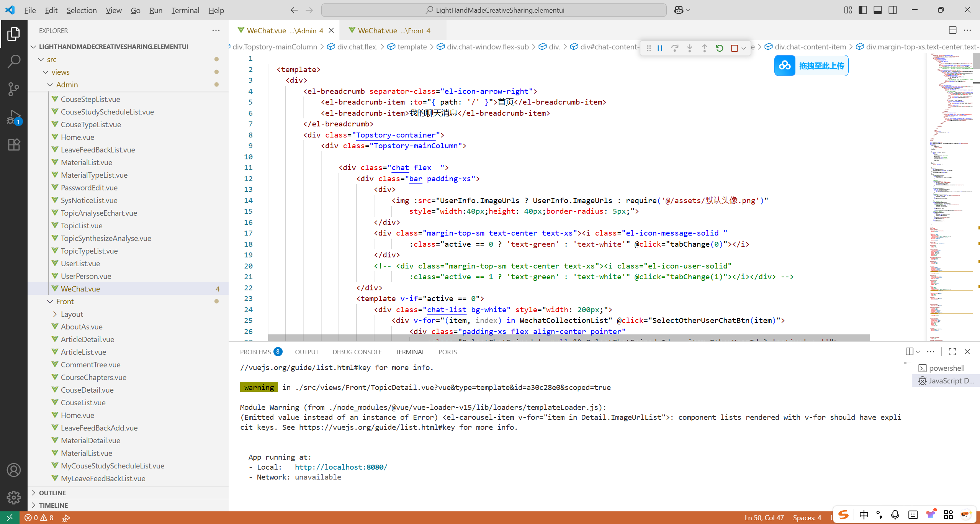Open the Run menu

click(x=156, y=10)
